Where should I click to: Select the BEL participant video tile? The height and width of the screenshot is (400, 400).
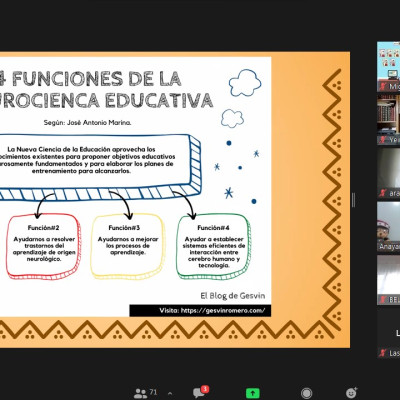click(389, 279)
